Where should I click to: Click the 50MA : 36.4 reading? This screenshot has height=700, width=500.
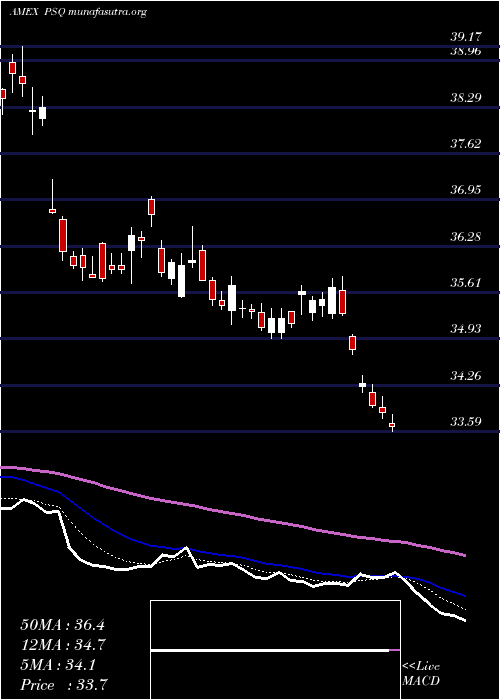(62, 625)
